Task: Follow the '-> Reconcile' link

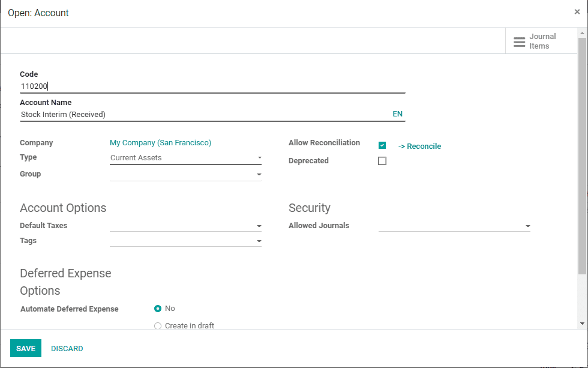Action: pyautogui.click(x=419, y=146)
